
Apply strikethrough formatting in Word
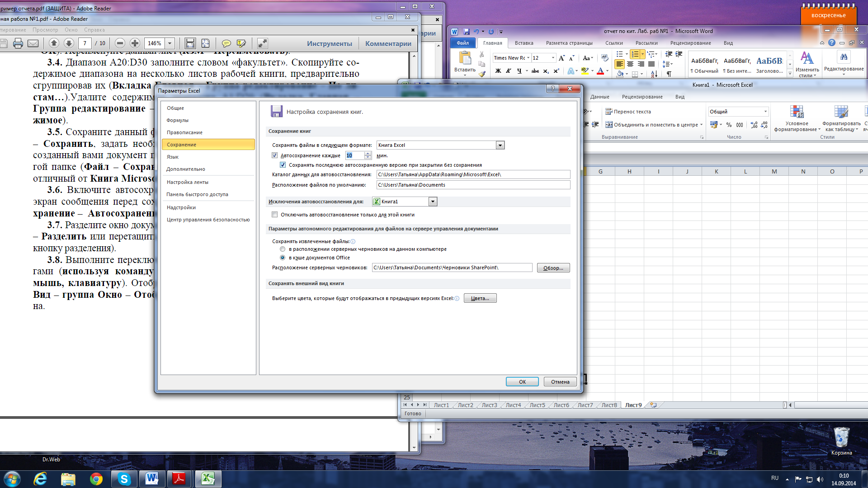tap(535, 71)
